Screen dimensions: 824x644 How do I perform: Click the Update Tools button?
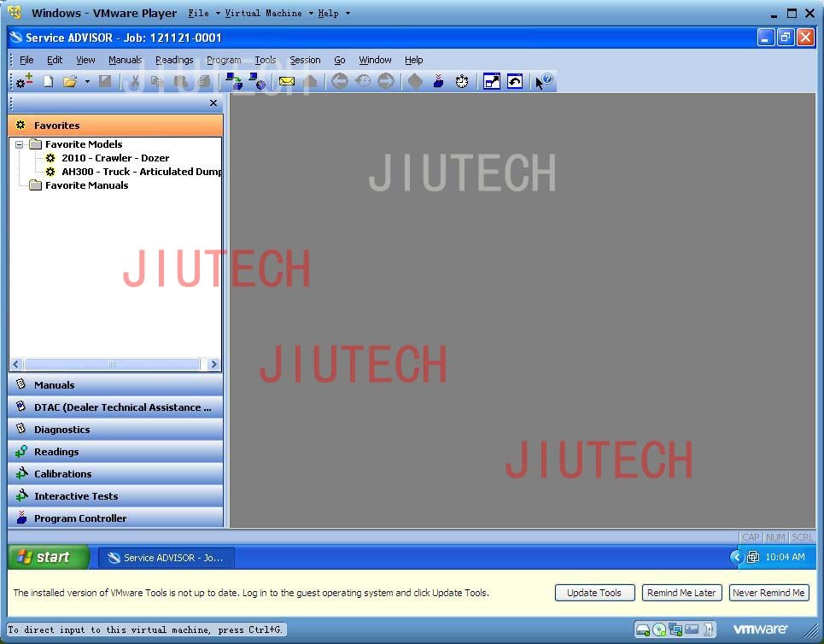click(x=594, y=593)
